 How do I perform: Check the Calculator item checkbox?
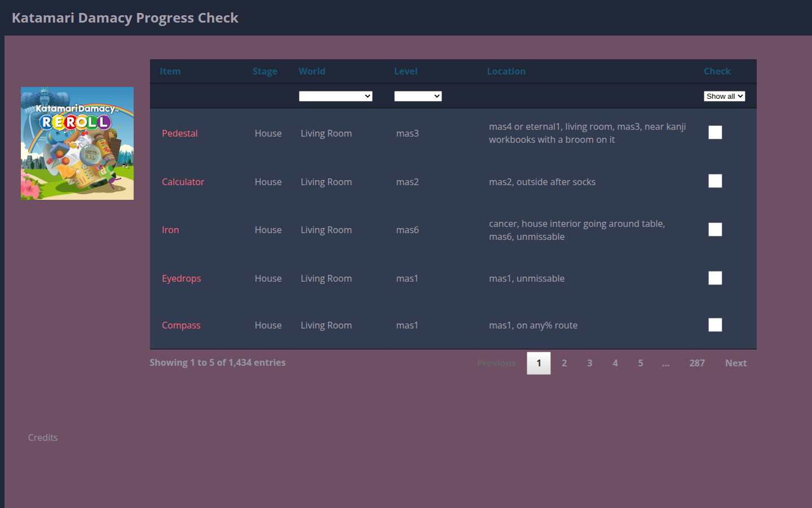pyautogui.click(x=715, y=181)
